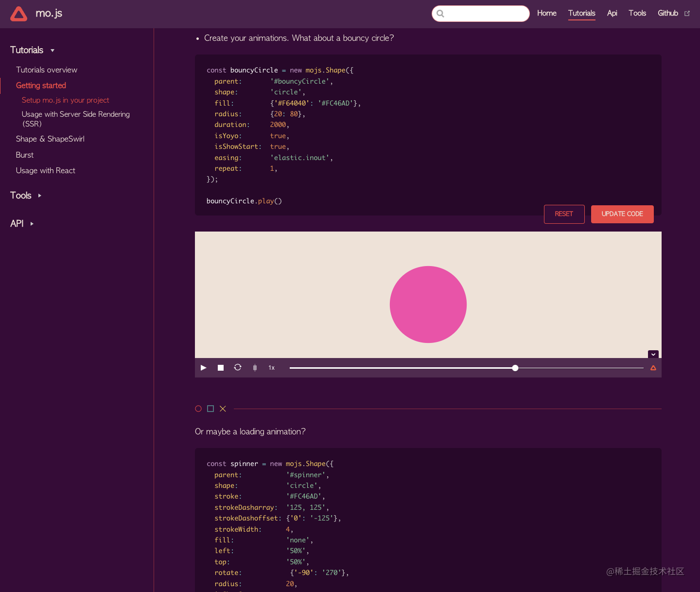Click the "Or maybe a loading animation?" text

[x=250, y=431]
